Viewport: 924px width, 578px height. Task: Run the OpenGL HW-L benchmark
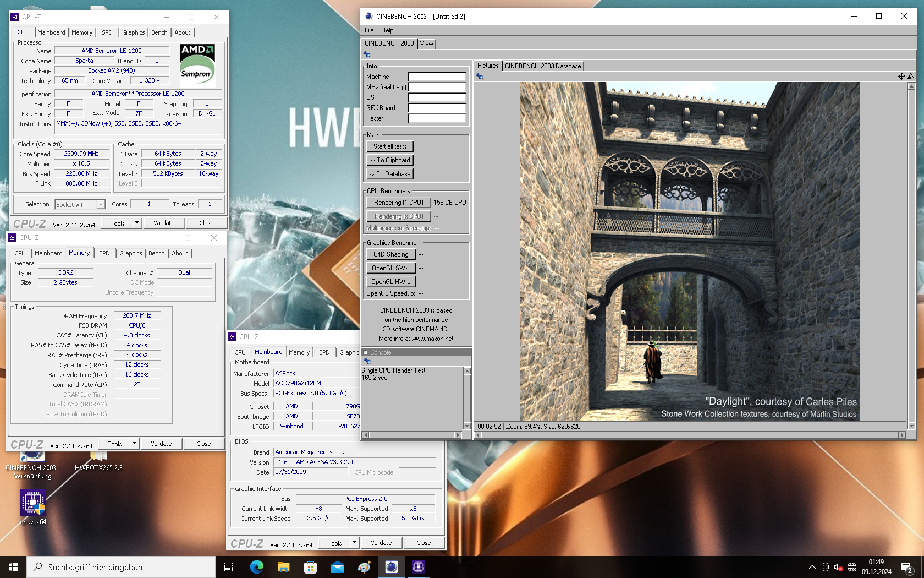(x=391, y=282)
